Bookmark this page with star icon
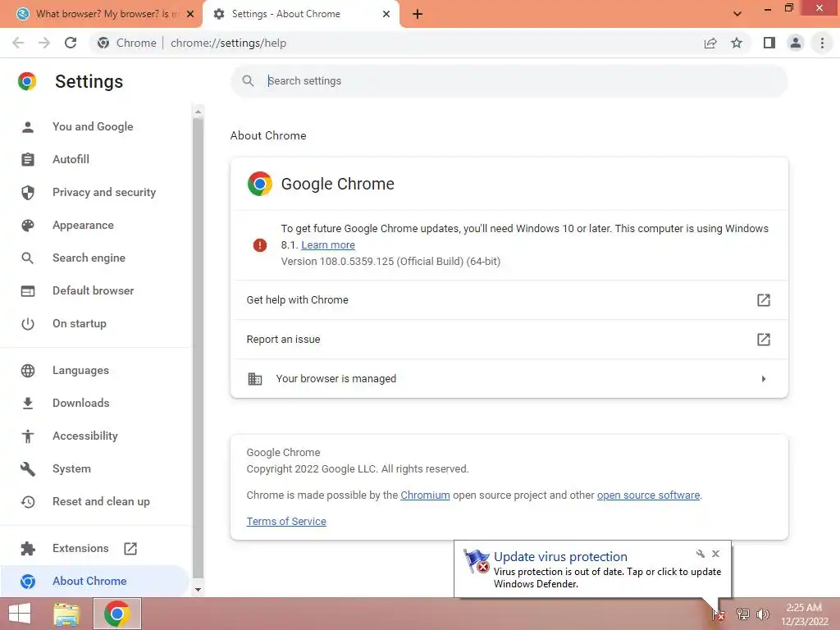 737,43
